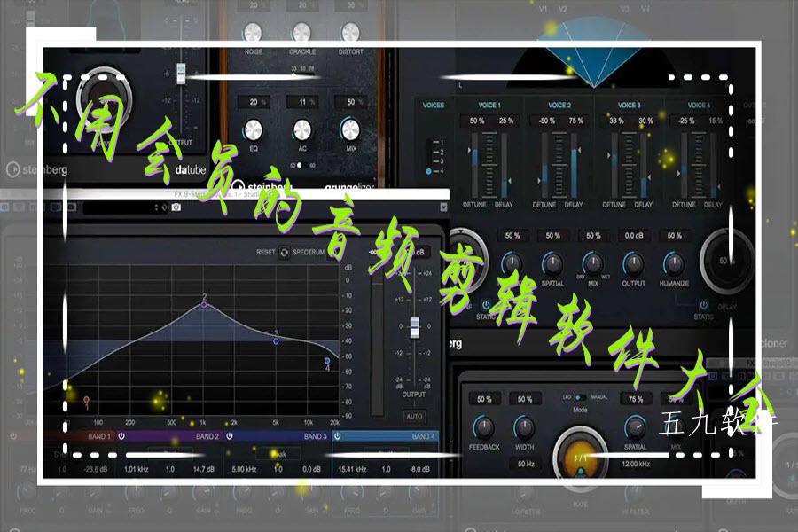This screenshot has height=532, width=798.
Task: Click the EQ knob on Grungelizer
Action: [x=254, y=129]
